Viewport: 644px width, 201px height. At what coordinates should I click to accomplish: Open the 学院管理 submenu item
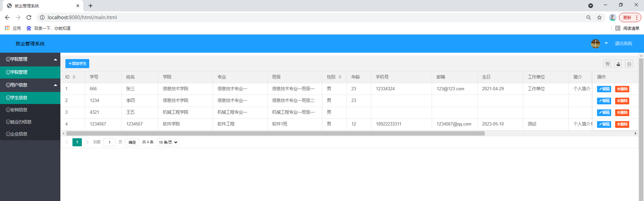30,72
